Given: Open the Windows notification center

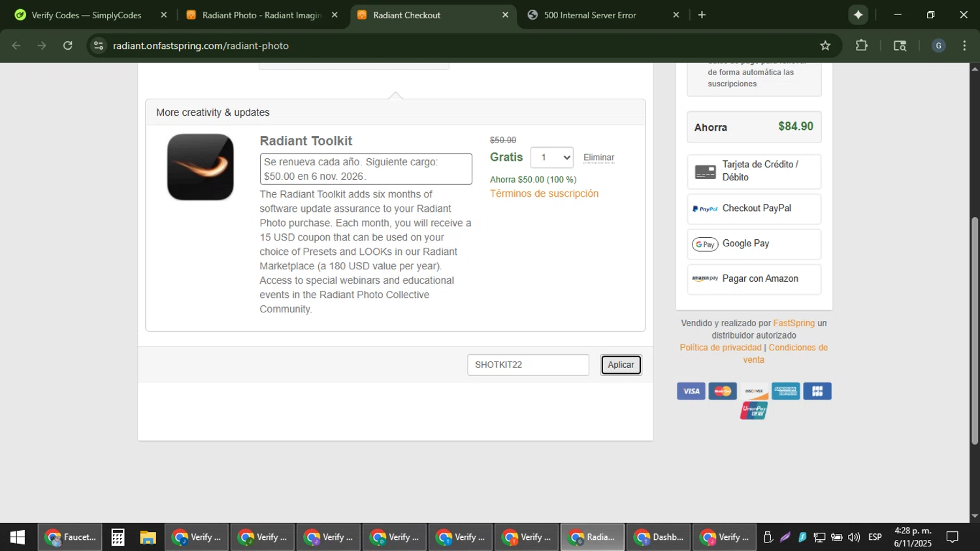Looking at the screenshot, I should tap(953, 537).
